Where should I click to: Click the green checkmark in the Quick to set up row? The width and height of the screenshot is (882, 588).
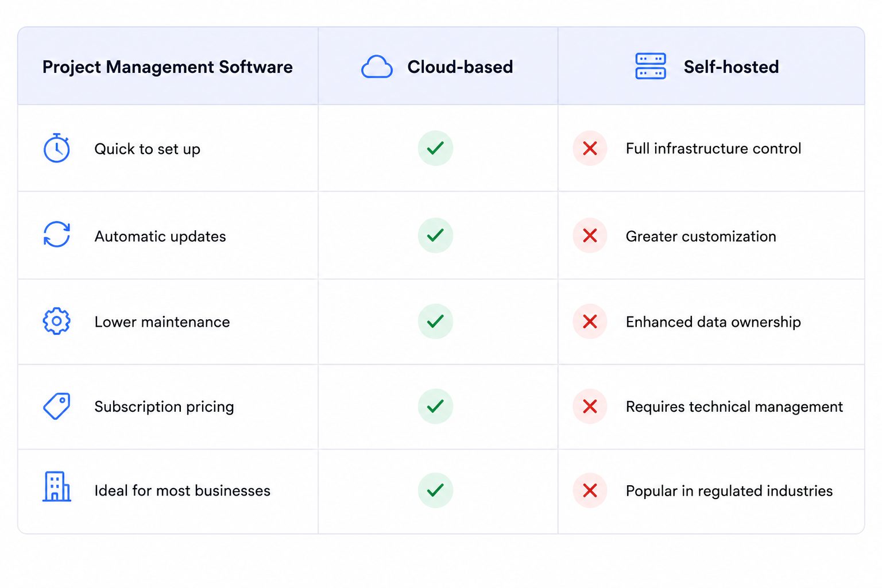pyautogui.click(x=435, y=148)
